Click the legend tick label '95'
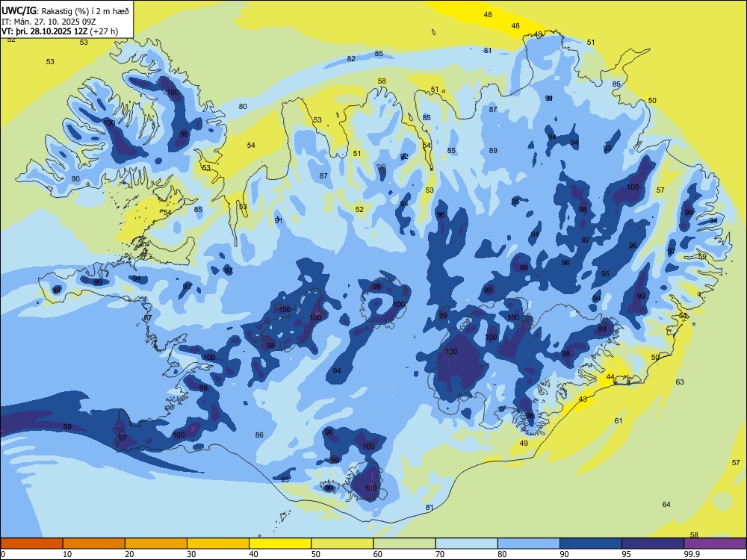 tap(626, 554)
